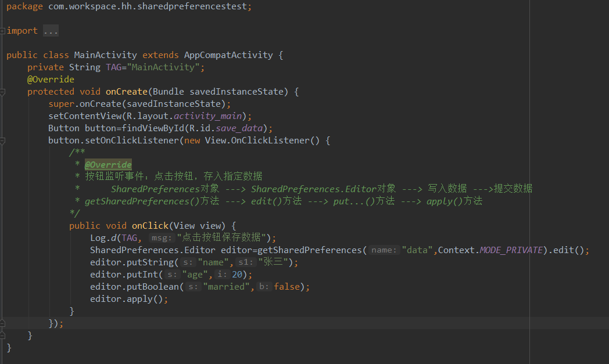Image resolution: width=609 pixels, height=364 pixels.
Task: Click 'setOnClickListener' method call
Action: point(132,140)
